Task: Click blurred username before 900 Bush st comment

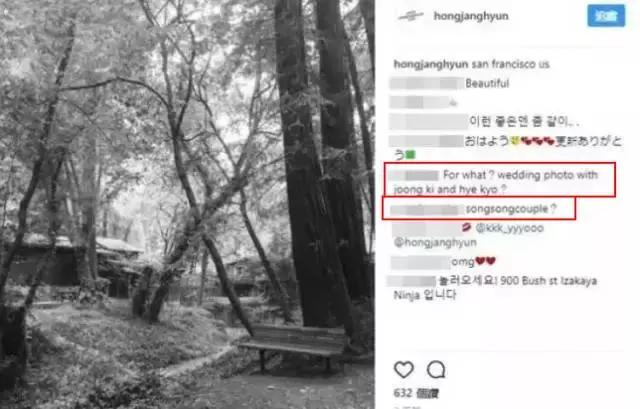Action: (x=411, y=281)
